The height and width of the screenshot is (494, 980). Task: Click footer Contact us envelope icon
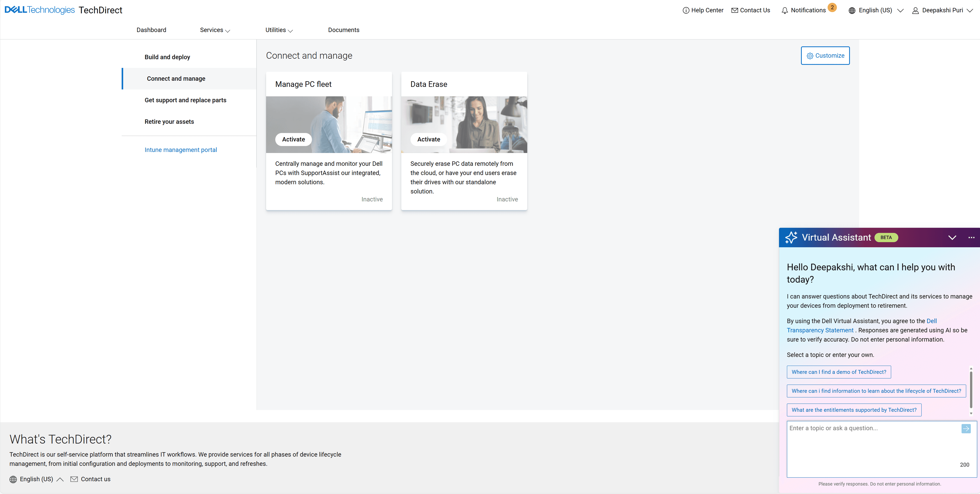click(74, 479)
